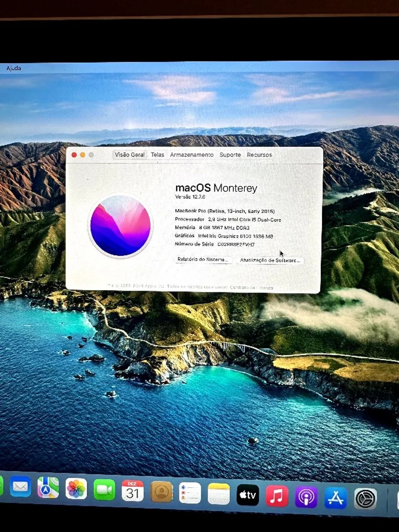The image size is (399, 532).
Task: Open the Notes app
Action: [219, 495]
